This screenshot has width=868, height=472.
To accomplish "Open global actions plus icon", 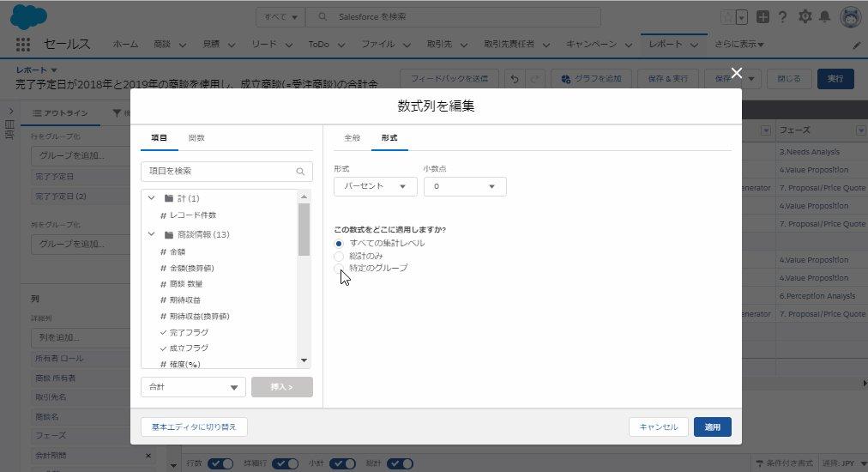I will [x=763, y=16].
